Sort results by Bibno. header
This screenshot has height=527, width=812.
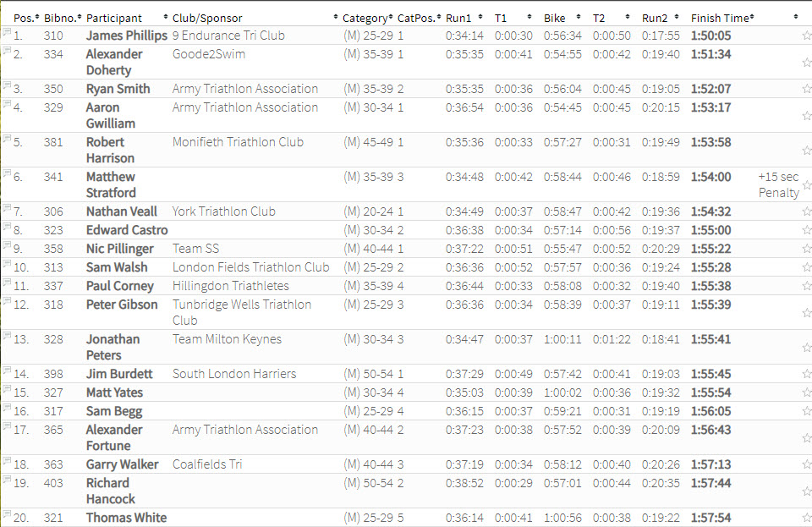click(63, 18)
